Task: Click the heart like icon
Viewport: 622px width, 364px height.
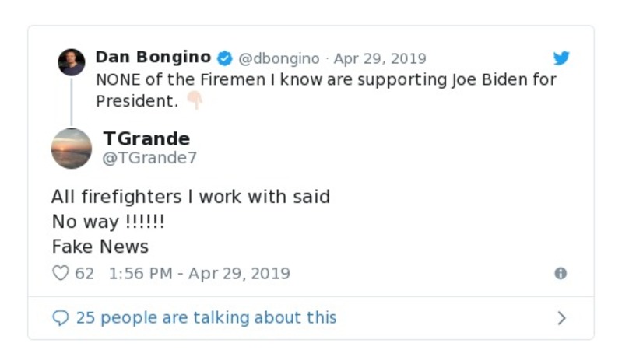Action: [x=60, y=273]
